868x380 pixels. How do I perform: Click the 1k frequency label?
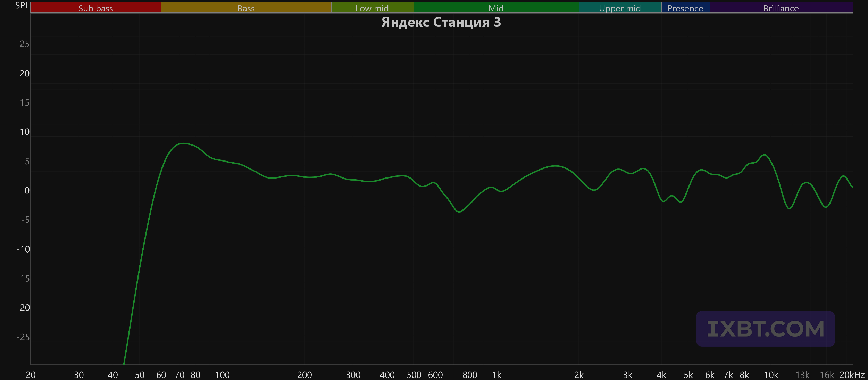[497, 375]
